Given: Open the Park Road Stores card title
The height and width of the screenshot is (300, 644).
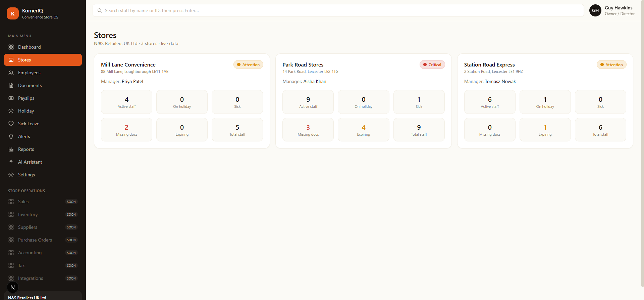Looking at the screenshot, I should 303,65.
